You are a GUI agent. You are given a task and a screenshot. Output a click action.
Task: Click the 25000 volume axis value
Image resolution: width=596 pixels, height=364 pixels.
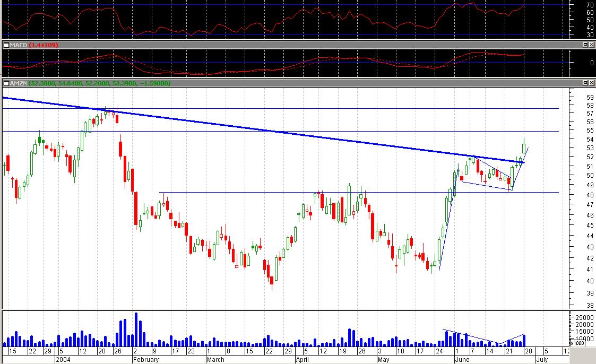[x=585, y=318]
